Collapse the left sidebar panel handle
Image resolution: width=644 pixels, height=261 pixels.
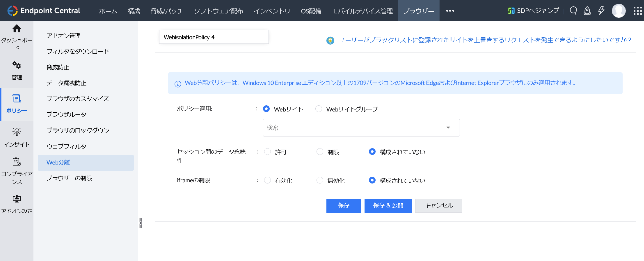pyautogui.click(x=140, y=223)
